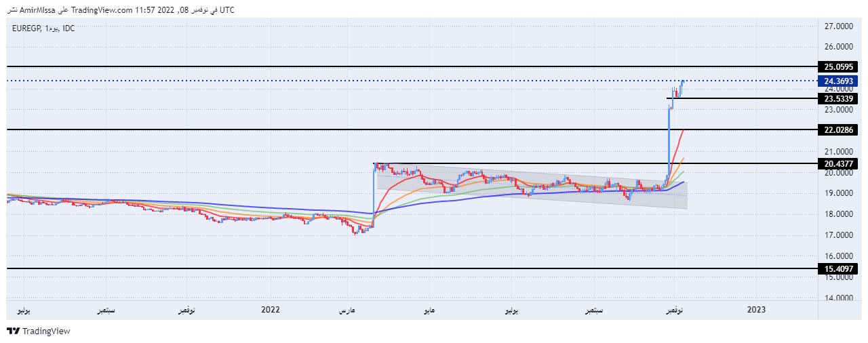The image size is (868, 343).
Task: Click the 19.0000 price axis value
Action: (838, 194)
